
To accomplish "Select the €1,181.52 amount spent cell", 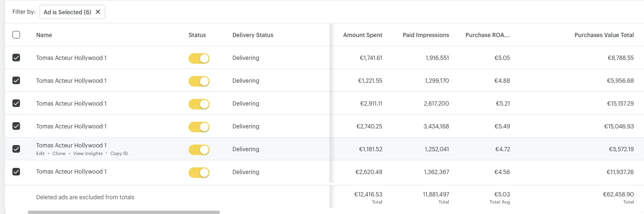I will [371, 149].
